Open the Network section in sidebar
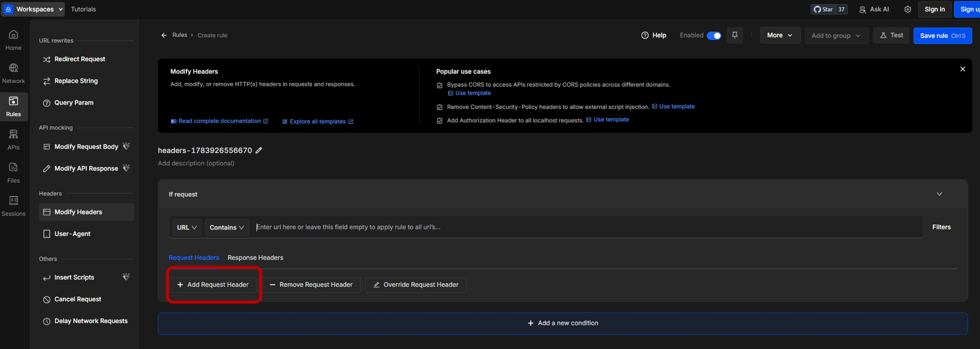980x349 pixels. (13, 73)
